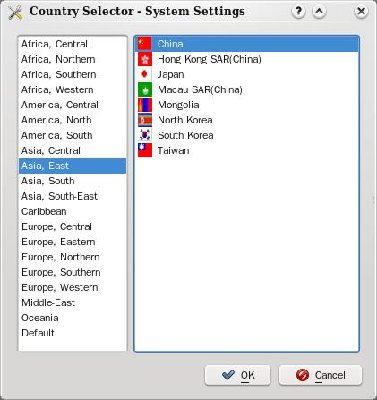This screenshot has width=377, height=400.
Task: Select the America, North region
Action: point(72,120)
